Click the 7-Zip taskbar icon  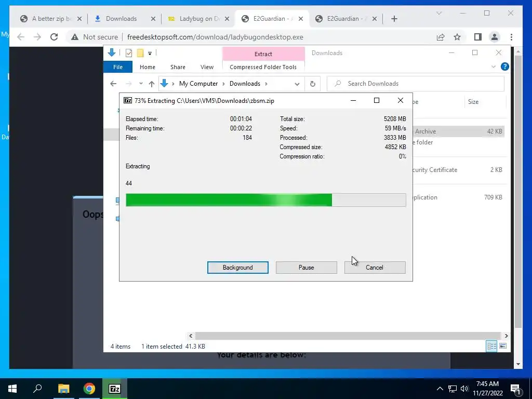115,389
